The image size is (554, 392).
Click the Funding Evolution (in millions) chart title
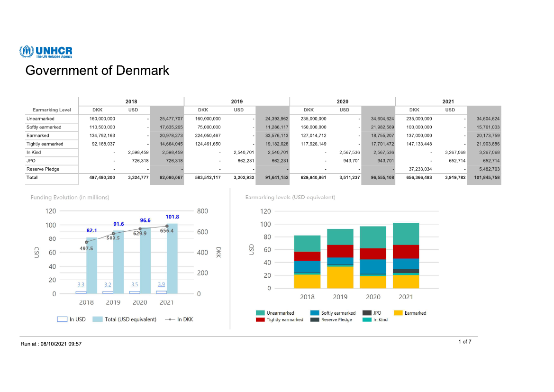pos(70,197)
